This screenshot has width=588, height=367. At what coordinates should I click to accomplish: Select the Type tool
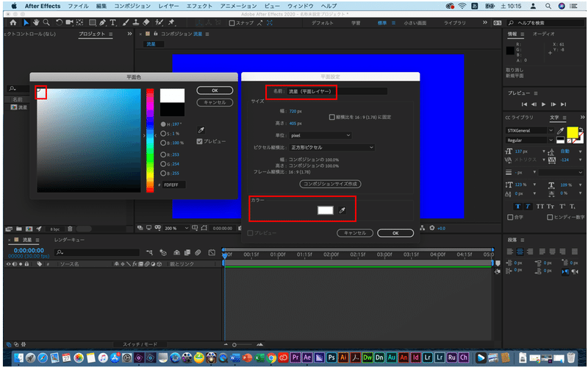tap(113, 23)
